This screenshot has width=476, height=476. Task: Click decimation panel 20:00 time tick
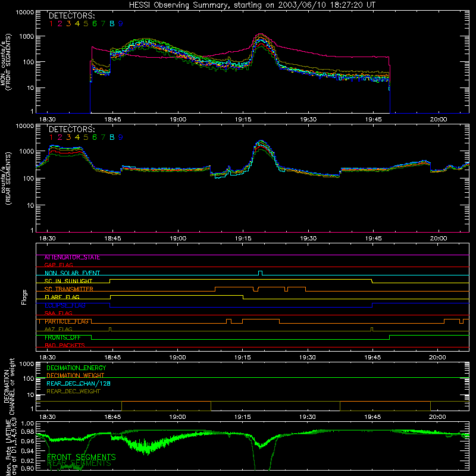[x=437, y=417]
